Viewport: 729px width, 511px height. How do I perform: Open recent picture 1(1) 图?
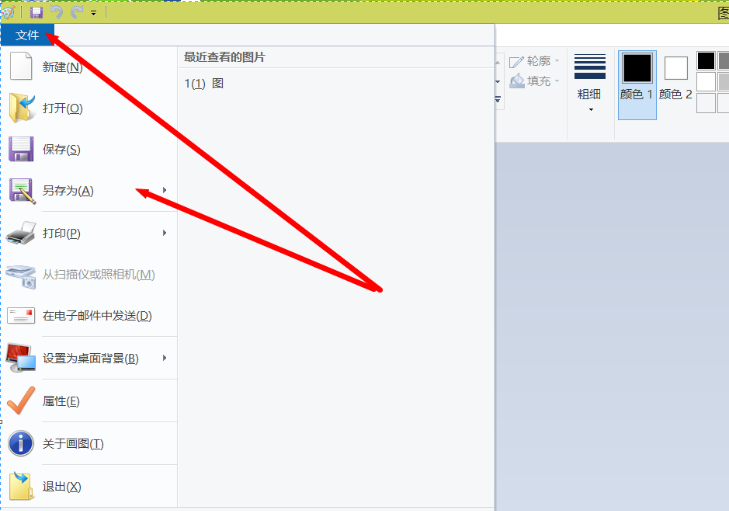click(204, 84)
